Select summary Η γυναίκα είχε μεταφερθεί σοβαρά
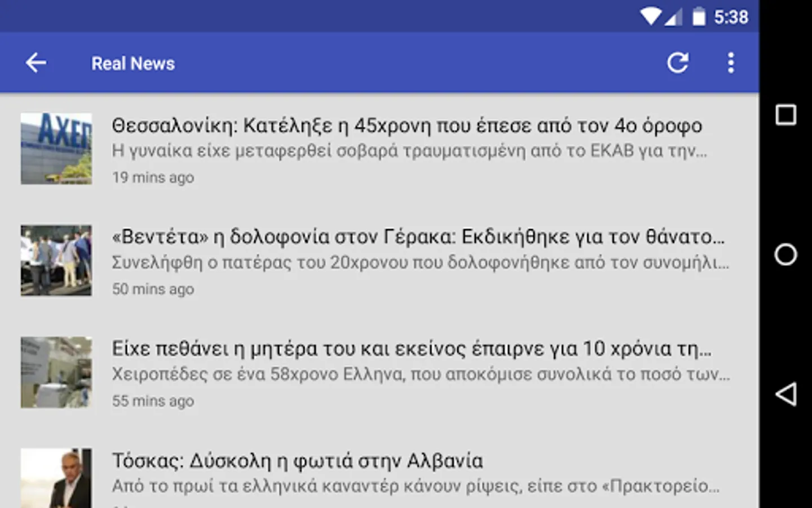 (x=409, y=151)
